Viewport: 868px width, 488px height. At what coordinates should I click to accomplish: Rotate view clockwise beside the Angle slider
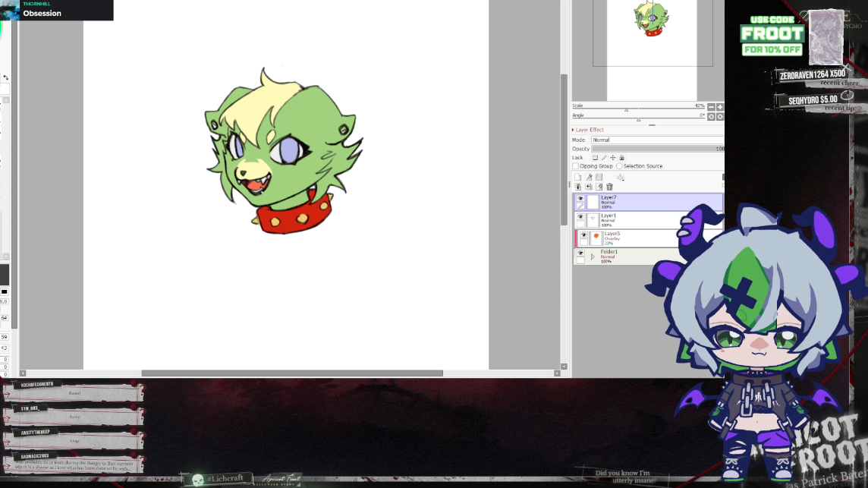pyautogui.click(x=720, y=117)
